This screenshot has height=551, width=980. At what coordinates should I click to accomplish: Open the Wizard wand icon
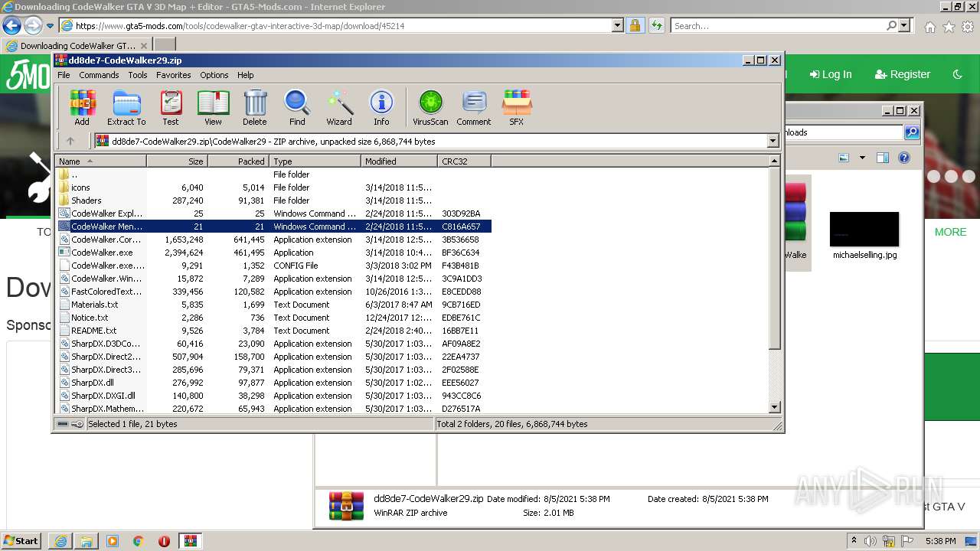[x=339, y=108]
